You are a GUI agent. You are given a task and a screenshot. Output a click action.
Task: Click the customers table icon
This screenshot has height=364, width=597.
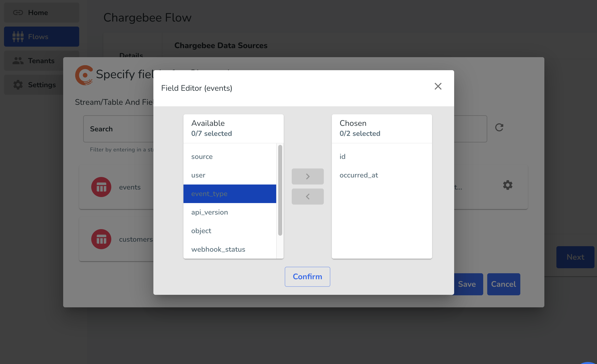(101, 239)
